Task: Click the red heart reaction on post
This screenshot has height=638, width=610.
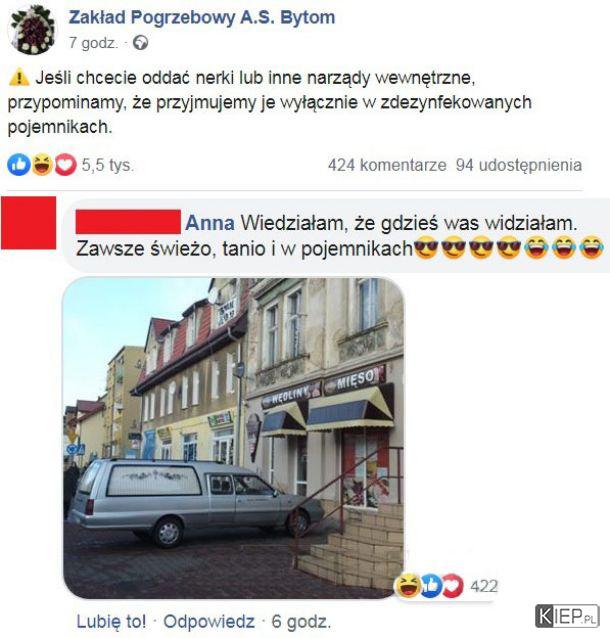Action: [x=66, y=165]
